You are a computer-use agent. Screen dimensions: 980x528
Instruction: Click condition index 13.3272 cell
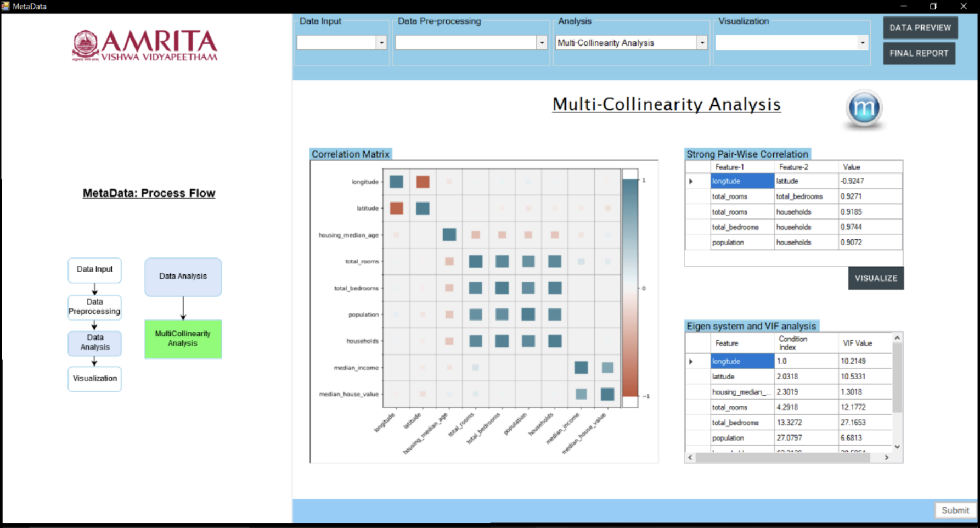click(x=806, y=423)
